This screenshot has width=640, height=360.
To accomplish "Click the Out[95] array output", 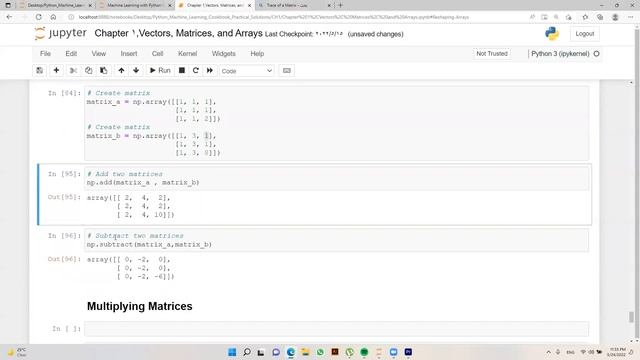I will coord(131,206).
